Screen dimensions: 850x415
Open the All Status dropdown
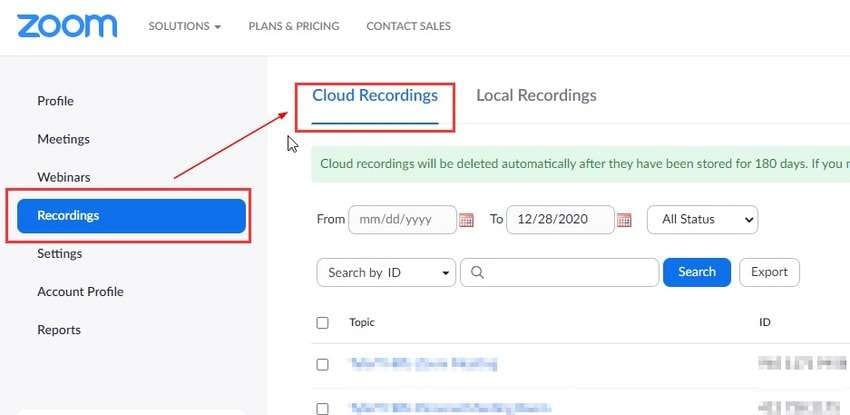(703, 219)
